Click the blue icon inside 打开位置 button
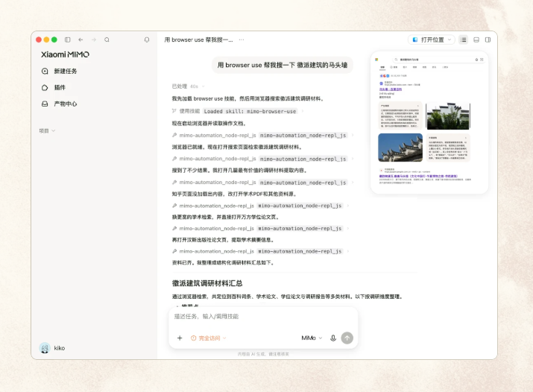The width and height of the screenshot is (533, 392). point(415,39)
